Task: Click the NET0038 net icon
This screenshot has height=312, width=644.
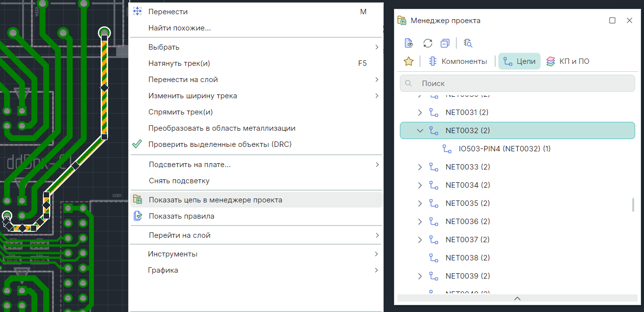Action: click(434, 258)
